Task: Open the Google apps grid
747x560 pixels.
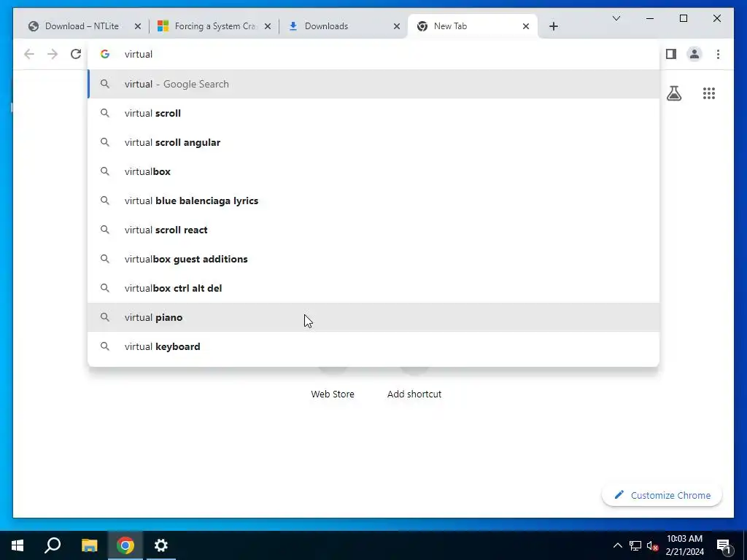Action: point(709,93)
